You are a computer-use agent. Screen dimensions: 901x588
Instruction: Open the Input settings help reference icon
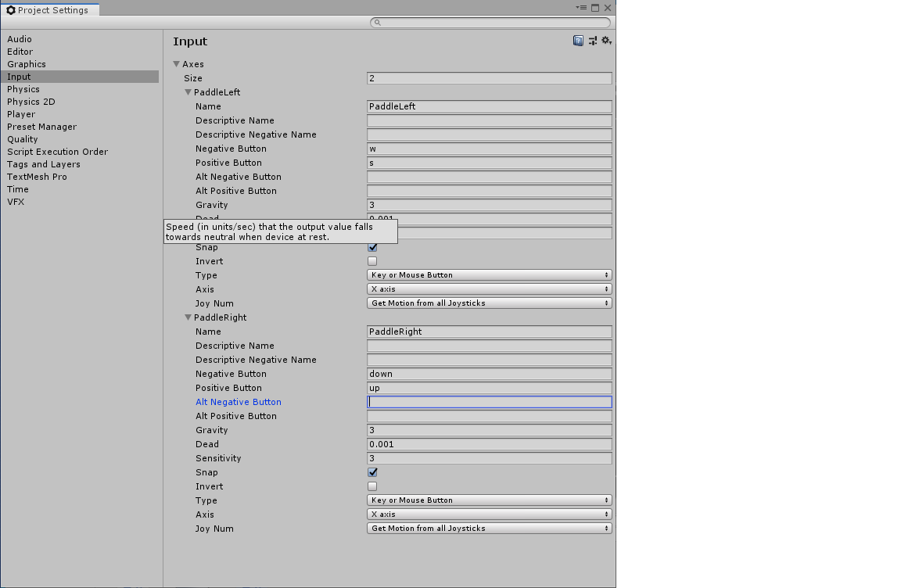tap(578, 41)
